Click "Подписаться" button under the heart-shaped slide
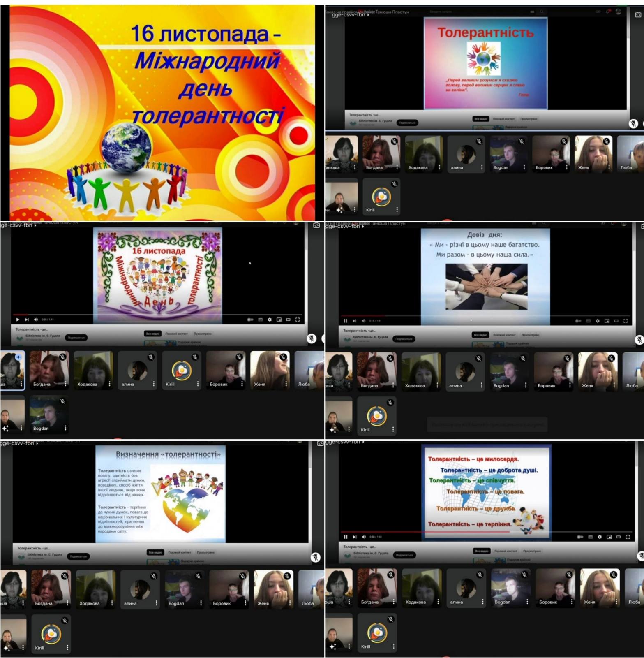The height and width of the screenshot is (658, 644). tap(76, 338)
